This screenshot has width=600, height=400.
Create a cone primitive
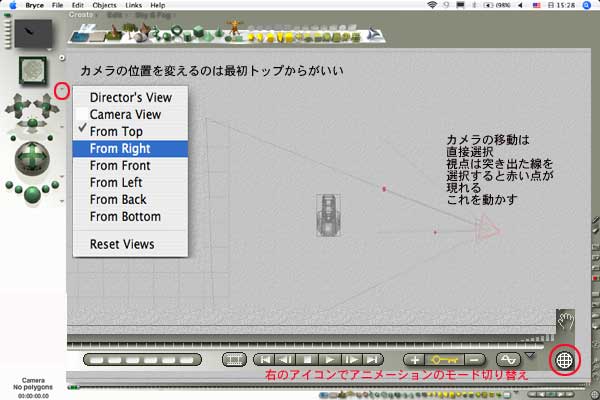(x=219, y=33)
